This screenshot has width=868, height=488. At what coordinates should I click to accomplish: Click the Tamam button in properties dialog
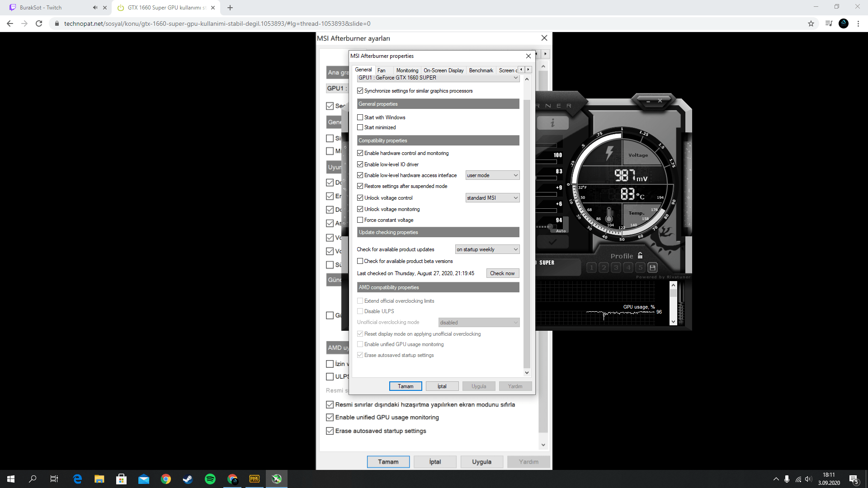(406, 386)
